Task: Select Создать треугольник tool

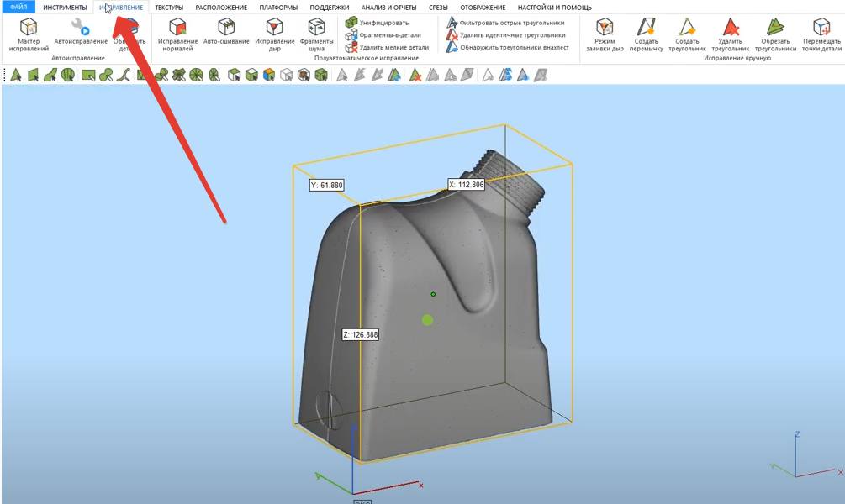Action: pyautogui.click(x=687, y=33)
